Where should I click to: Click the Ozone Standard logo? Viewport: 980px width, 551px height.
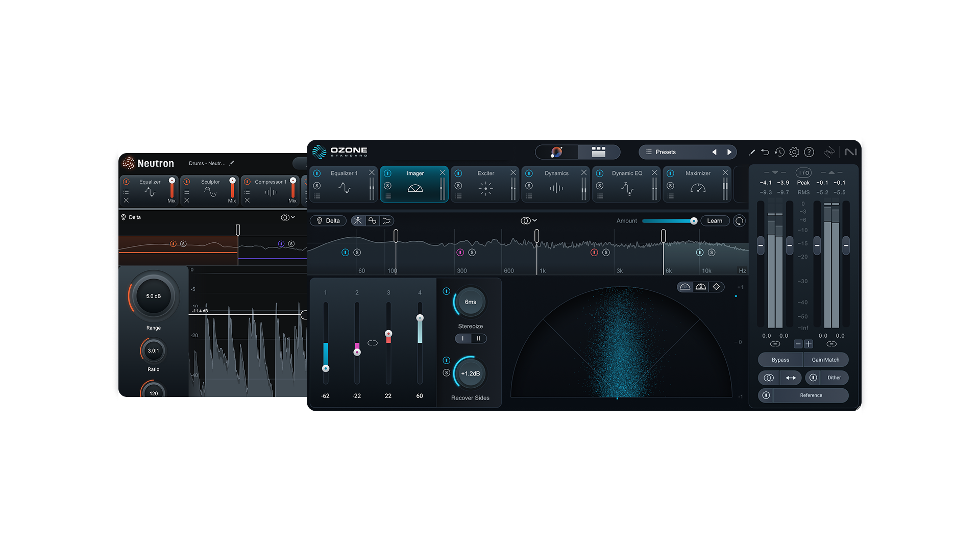click(x=340, y=152)
